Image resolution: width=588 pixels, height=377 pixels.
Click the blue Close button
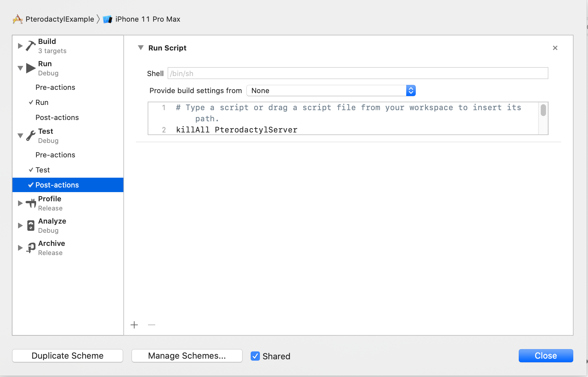[x=546, y=356]
